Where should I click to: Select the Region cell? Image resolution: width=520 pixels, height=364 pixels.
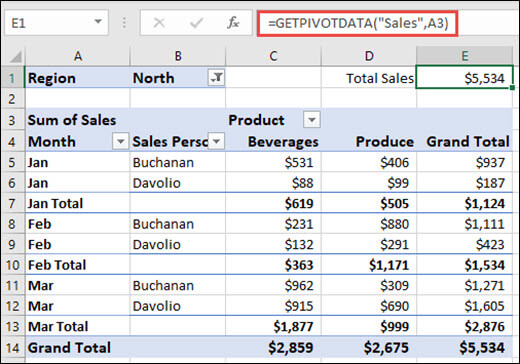point(78,78)
